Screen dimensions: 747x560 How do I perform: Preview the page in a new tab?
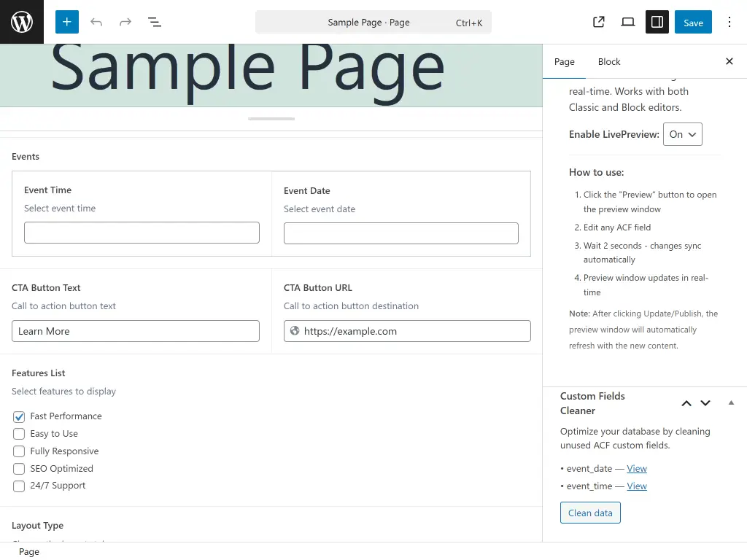pos(598,22)
